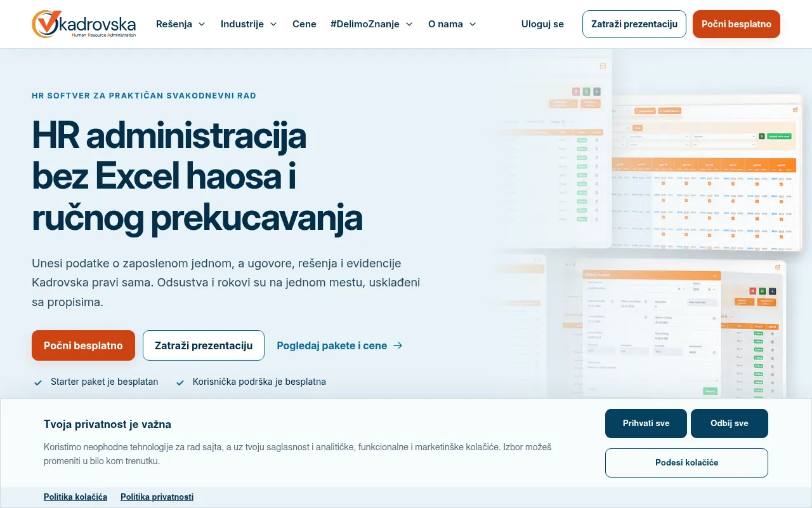Expand the O nama menu chevron
This screenshot has height=508, width=812.
pyautogui.click(x=473, y=24)
